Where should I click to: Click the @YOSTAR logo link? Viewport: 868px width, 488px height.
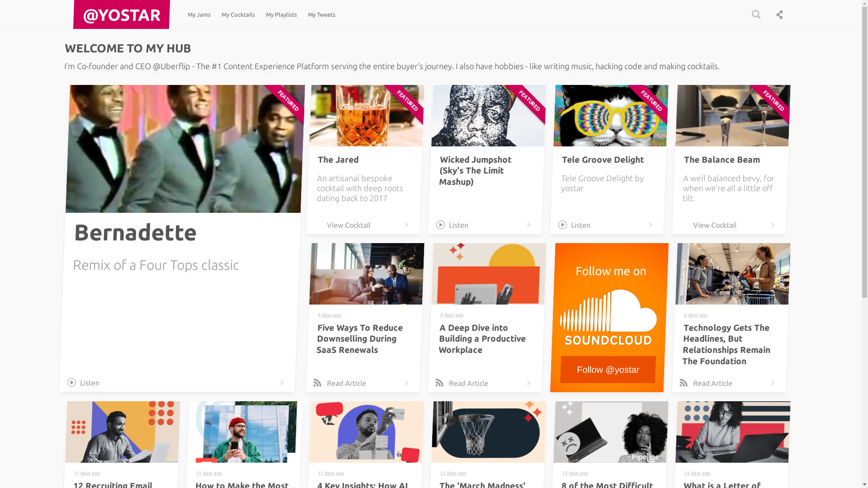[x=122, y=14]
